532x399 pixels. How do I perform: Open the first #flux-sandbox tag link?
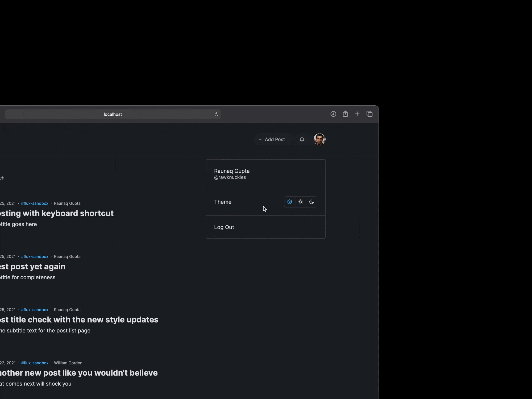[35, 203]
